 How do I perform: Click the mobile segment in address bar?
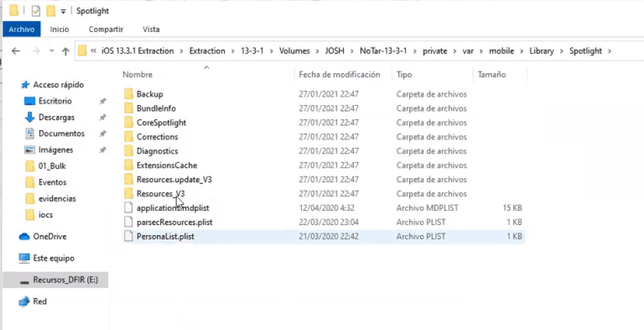501,51
